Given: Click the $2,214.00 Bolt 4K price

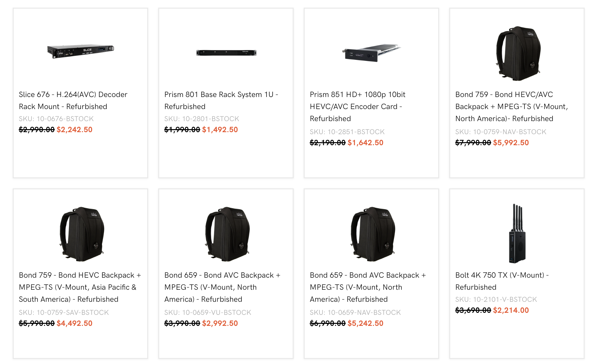Looking at the screenshot, I should click(x=511, y=310).
